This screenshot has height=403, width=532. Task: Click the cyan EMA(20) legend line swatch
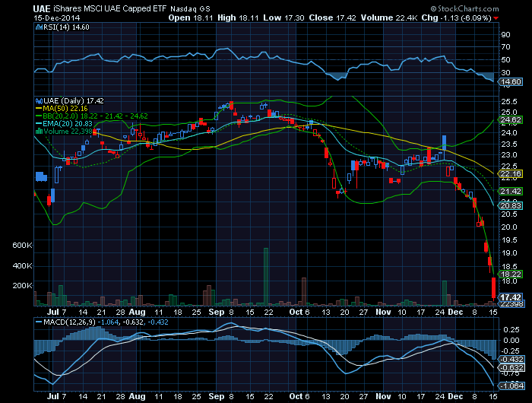point(39,124)
